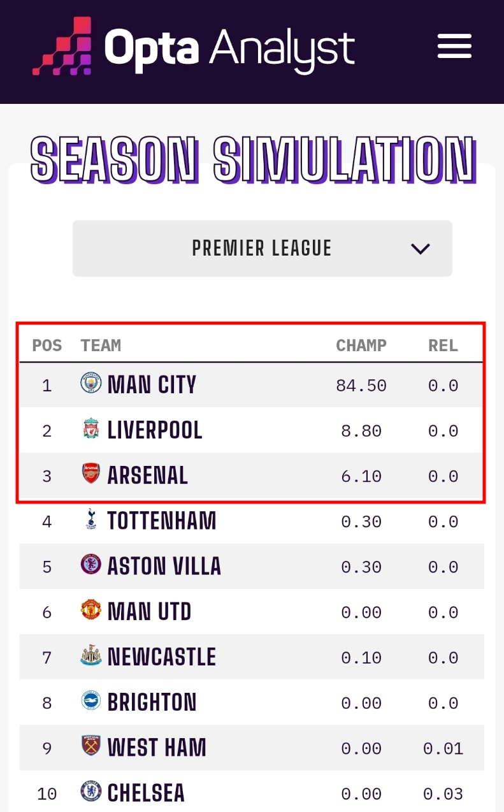Select the NEWCASTLE team name
The height and width of the screenshot is (812, 504).
(162, 656)
